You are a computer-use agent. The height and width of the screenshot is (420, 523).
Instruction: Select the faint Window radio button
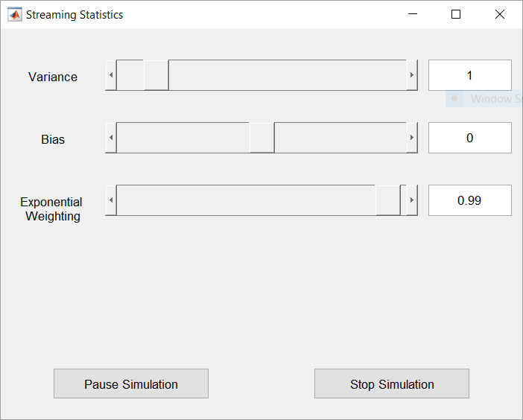(x=454, y=99)
